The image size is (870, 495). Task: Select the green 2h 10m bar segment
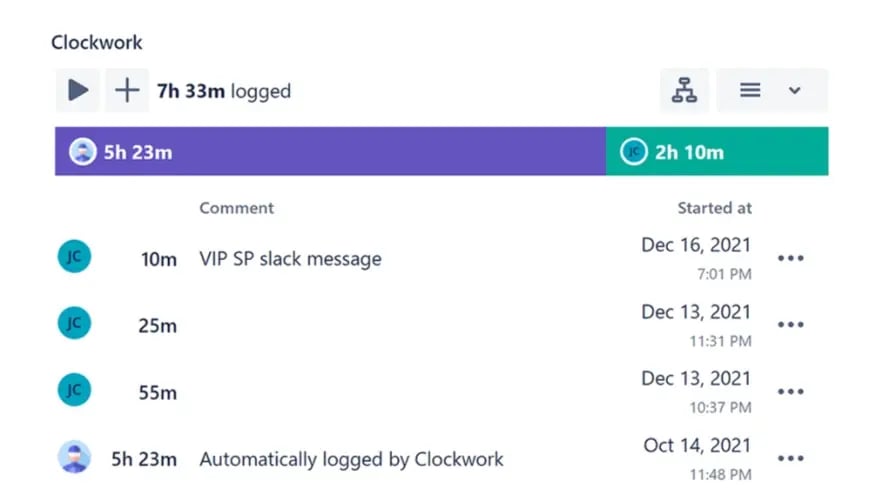click(x=717, y=151)
